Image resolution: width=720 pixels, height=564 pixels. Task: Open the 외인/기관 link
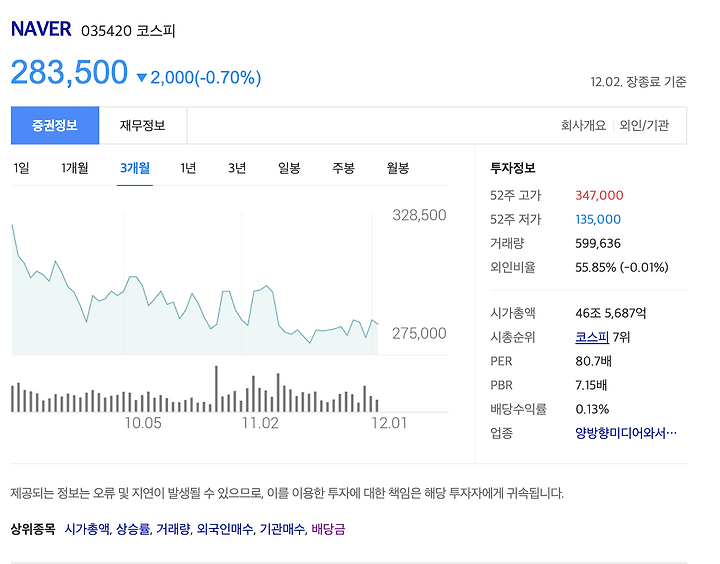click(x=644, y=125)
